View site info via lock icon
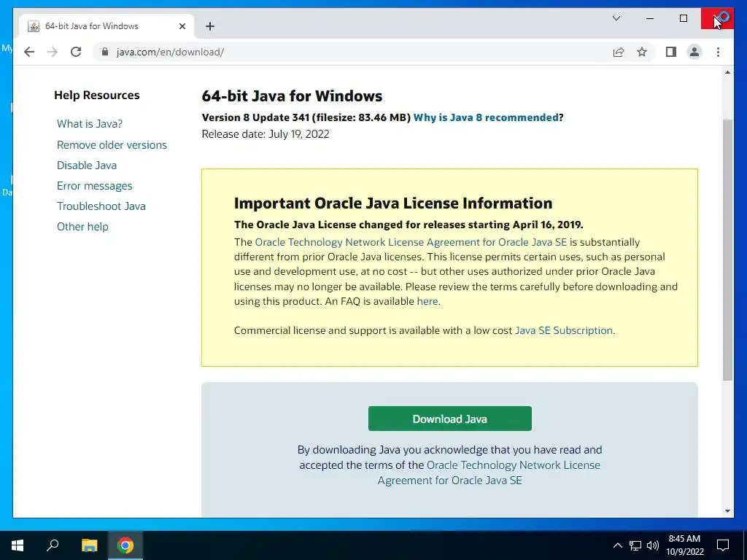Image resolution: width=747 pixels, height=560 pixels. (x=105, y=52)
